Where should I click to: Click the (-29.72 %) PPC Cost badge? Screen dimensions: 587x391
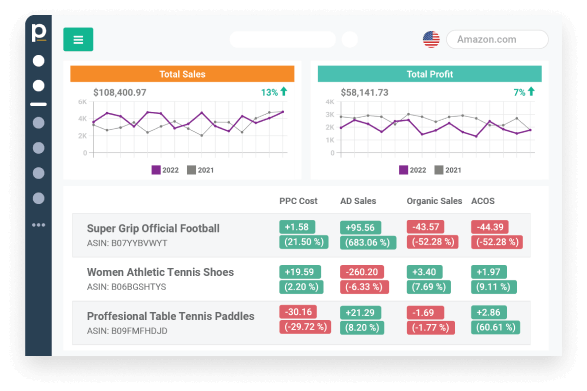(x=305, y=327)
